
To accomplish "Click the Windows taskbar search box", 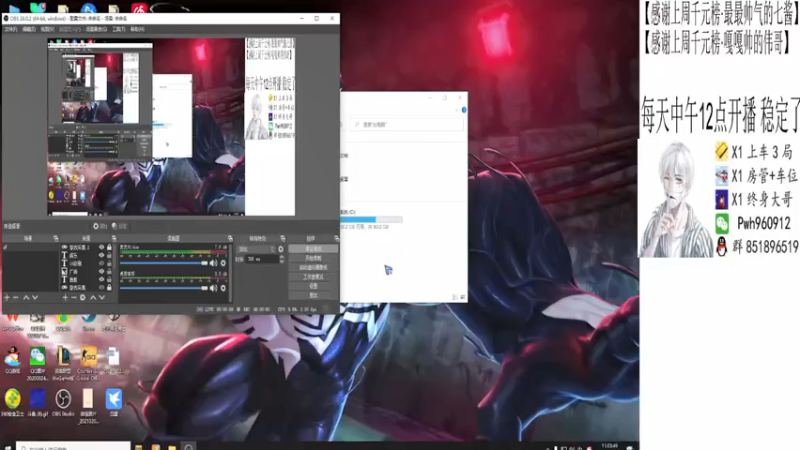I will pyautogui.click(x=72, y=446).
